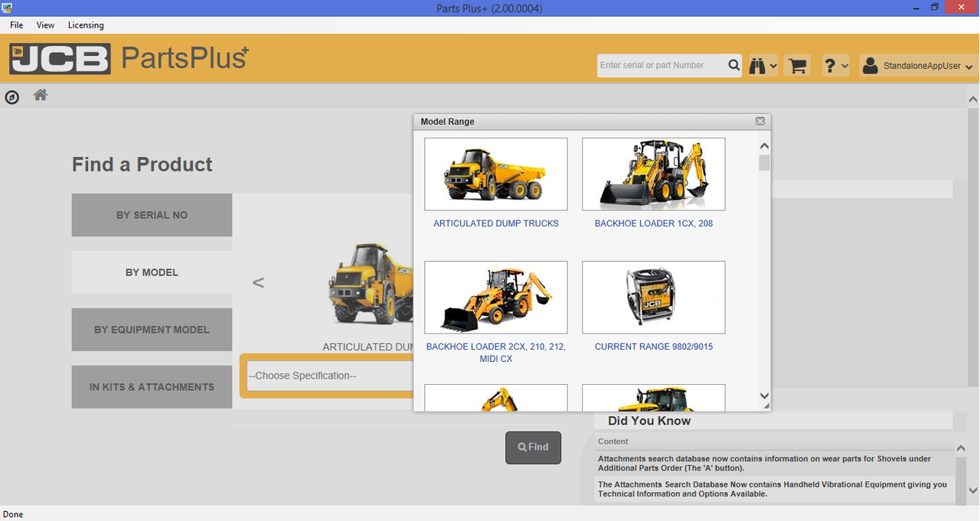Open the binoculars advanced search
This screenshot has width=980, height=521.
coord(757,66)
